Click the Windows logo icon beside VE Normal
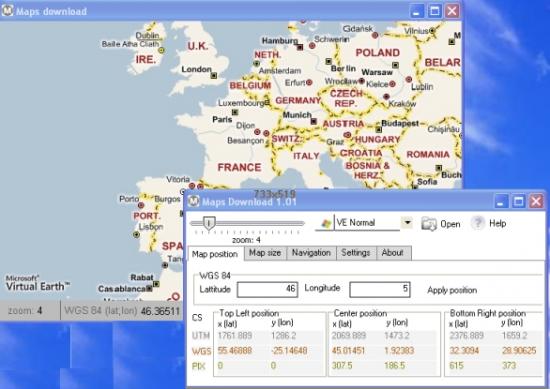Viewport: 550px width, 389px height. coord(326,223)
